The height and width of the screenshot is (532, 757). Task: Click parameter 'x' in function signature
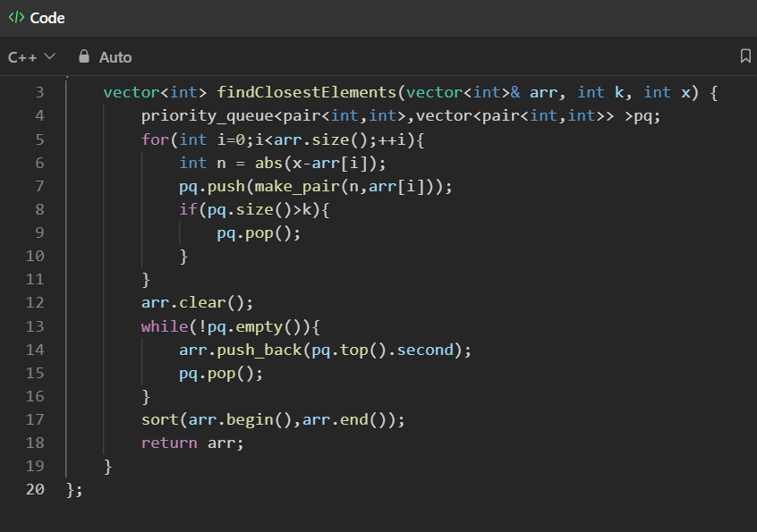pyautogui.click(x=685, y=93)
